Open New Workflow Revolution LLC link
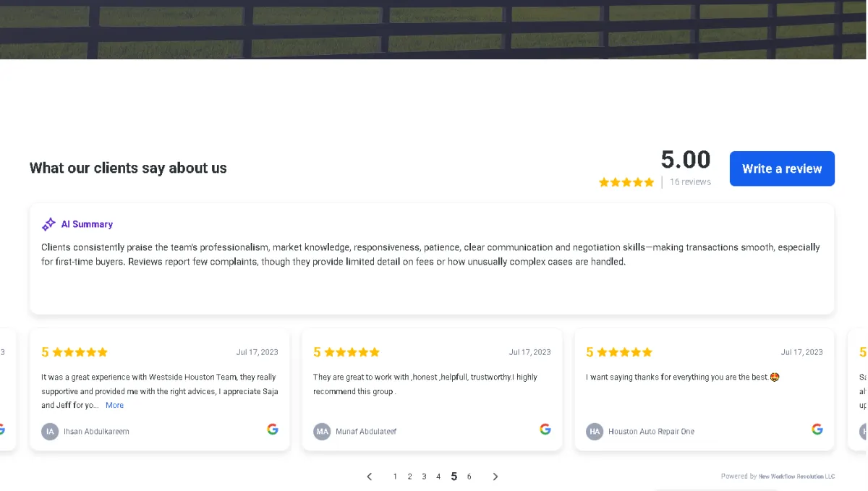Image resolution: width=868 pixels, height=491 pixels. [x=796, y=477]
